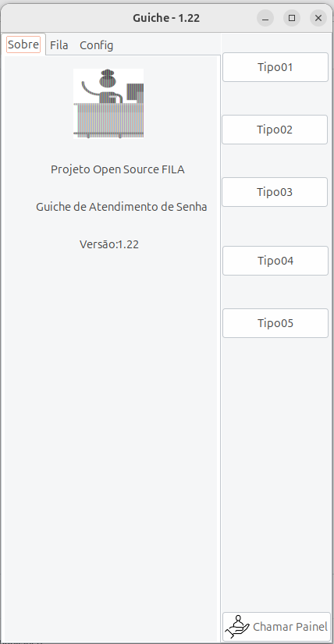Click the Projeto Open Source FILA text
The height and width of the screenshot is (644, 334).
pos(118,169)
